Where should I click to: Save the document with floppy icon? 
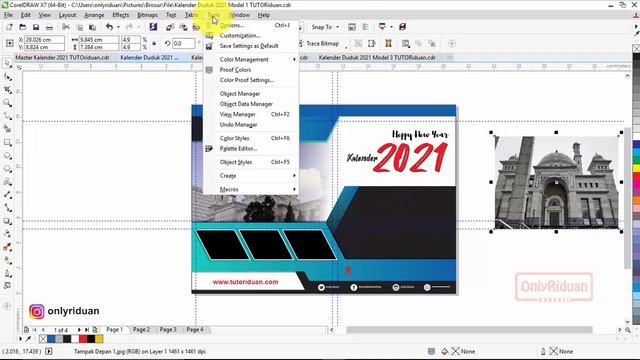(x=36, y=27)
